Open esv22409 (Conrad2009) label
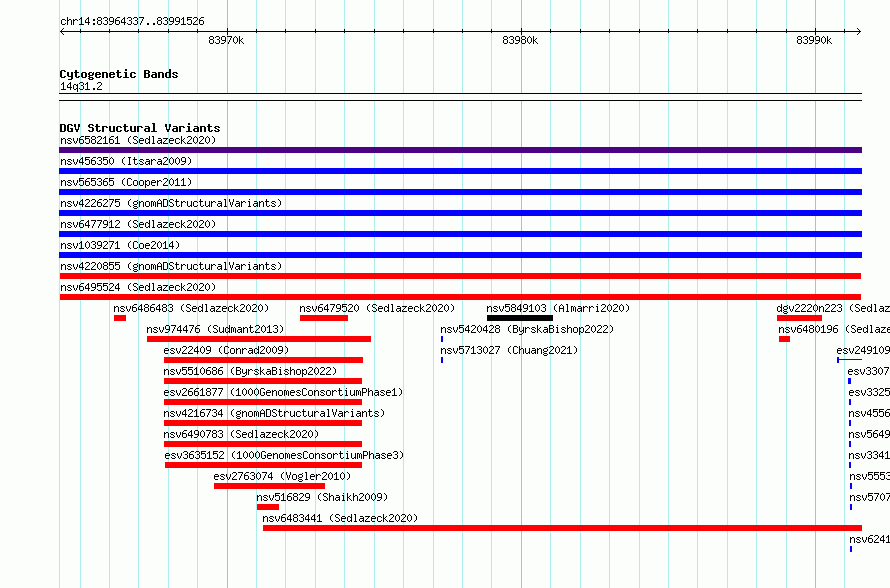 226,350
